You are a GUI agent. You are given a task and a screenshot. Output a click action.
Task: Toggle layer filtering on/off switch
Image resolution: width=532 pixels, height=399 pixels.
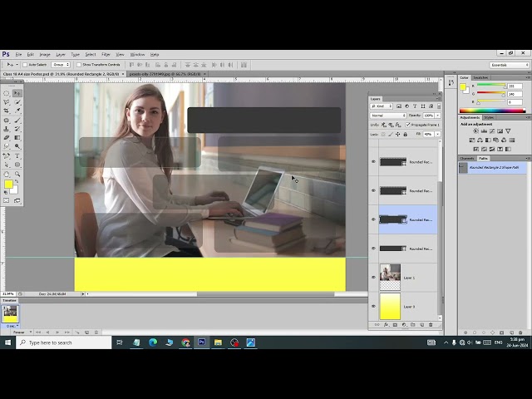439,106
